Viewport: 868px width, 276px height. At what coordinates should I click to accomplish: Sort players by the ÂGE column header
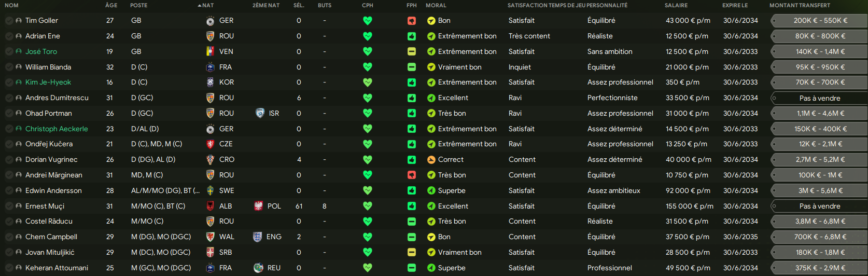111,5
